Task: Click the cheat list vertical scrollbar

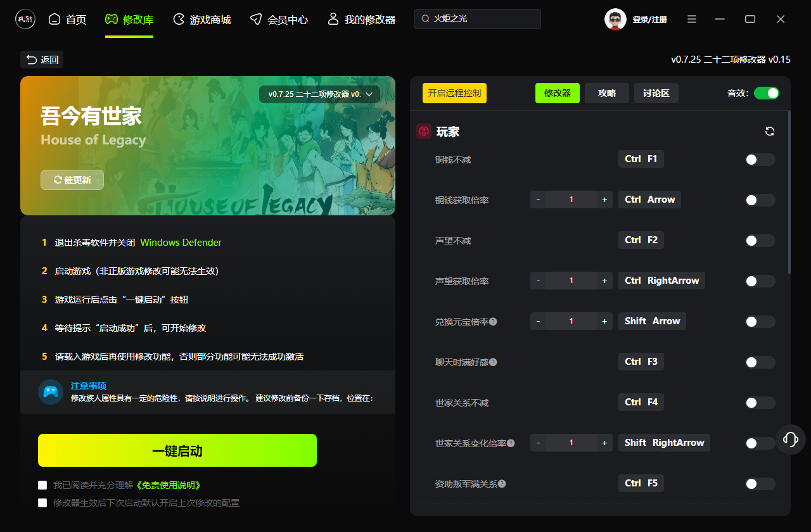Action: 789,193
